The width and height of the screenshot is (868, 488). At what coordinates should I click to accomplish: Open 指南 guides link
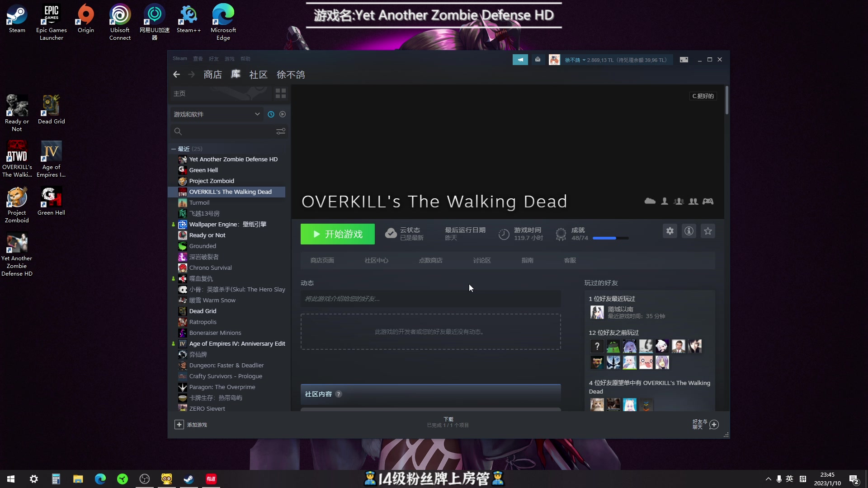527,260
